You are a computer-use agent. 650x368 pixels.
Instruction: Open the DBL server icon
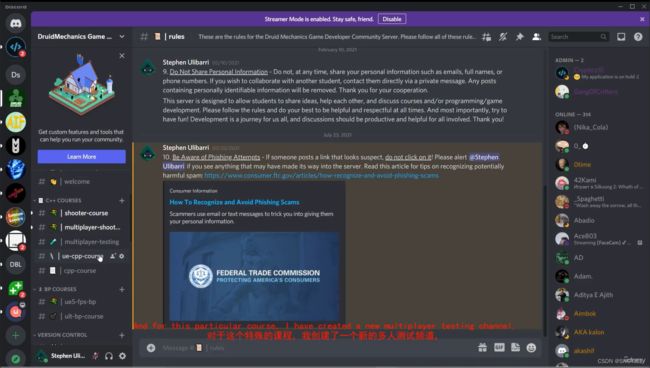[x=16, y=264]
